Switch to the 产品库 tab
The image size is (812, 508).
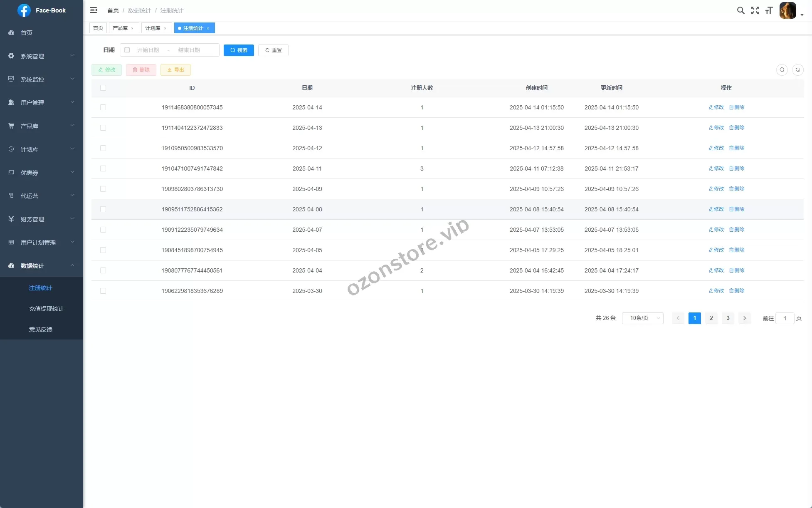tap(120, 28)
